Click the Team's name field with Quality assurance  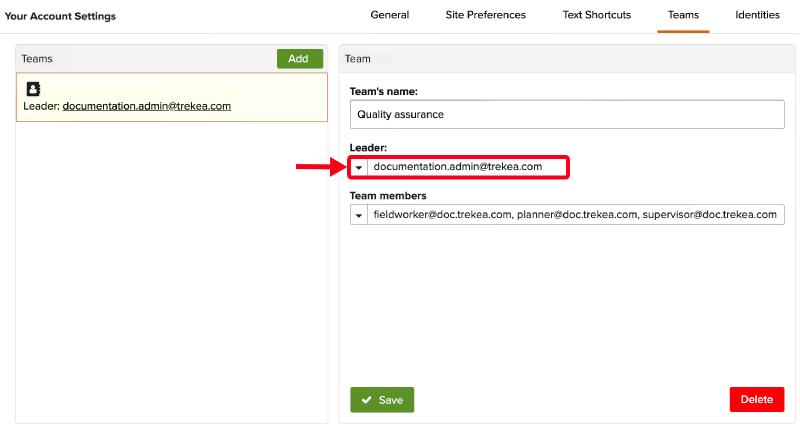567,114
